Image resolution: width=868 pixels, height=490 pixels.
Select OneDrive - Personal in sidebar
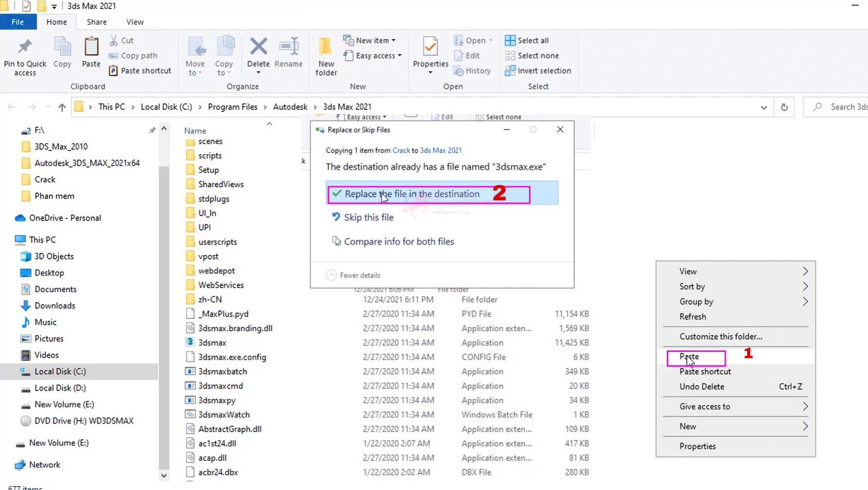[65, 218]
